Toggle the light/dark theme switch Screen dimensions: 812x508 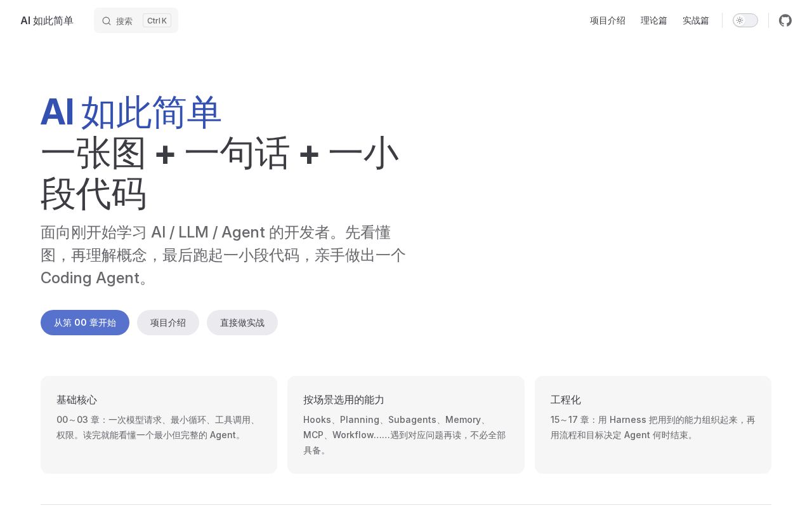[745, 20]
